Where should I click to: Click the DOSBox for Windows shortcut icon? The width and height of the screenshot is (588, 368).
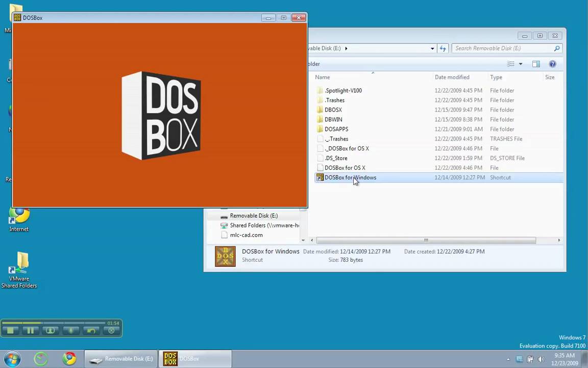point(320,177)
